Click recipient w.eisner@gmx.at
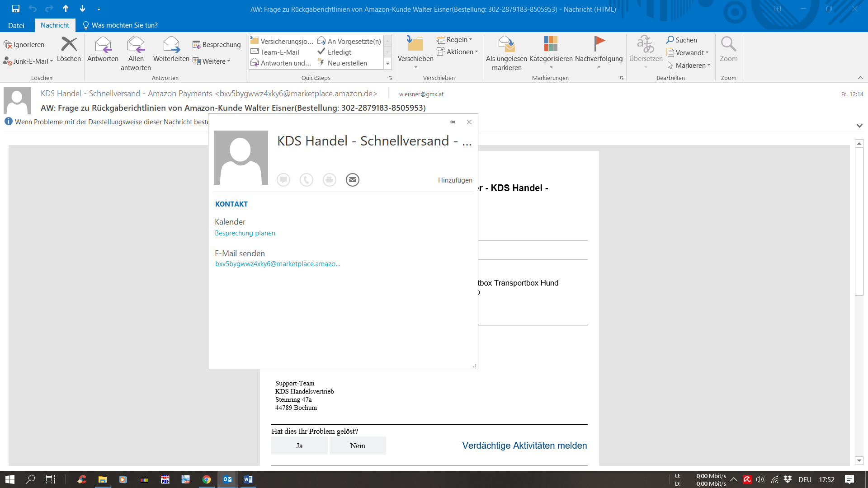The width and height of the screenshot is (868, 488). 421,94
